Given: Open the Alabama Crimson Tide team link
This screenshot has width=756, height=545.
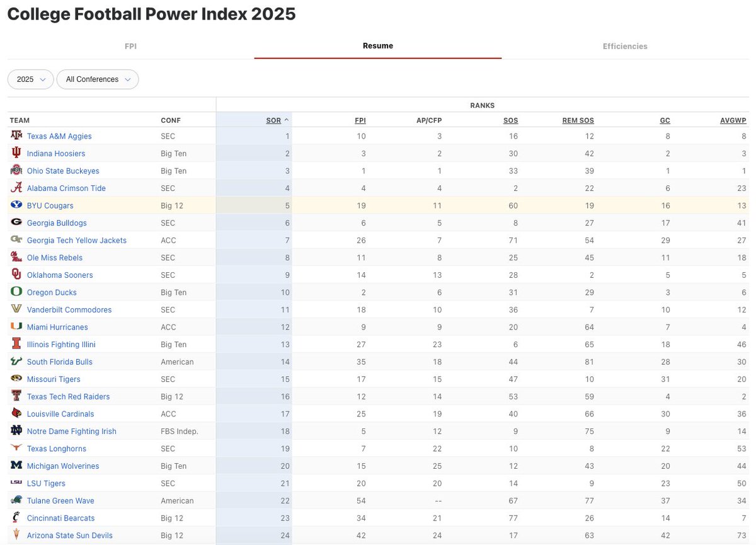Looking at the screenshot, I should [x=66, y=188].
